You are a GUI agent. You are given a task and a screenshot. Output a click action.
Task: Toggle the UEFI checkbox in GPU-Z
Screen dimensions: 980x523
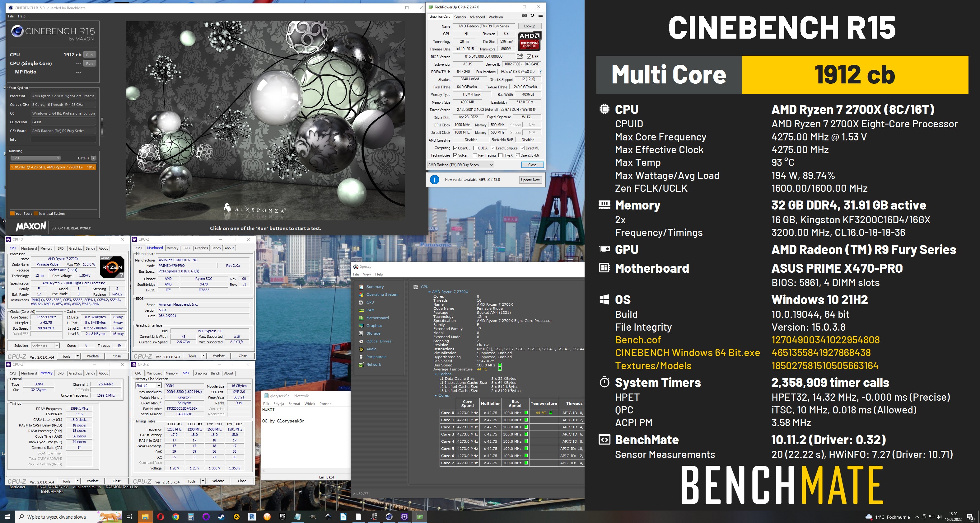[x=529, y=57]
